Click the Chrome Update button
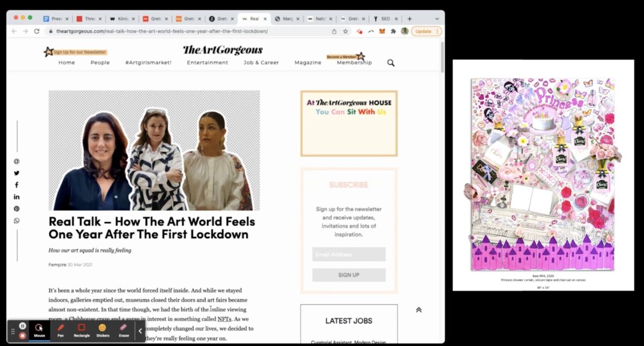This screenshot has width=644, height=346. click(x=426, y=31)
